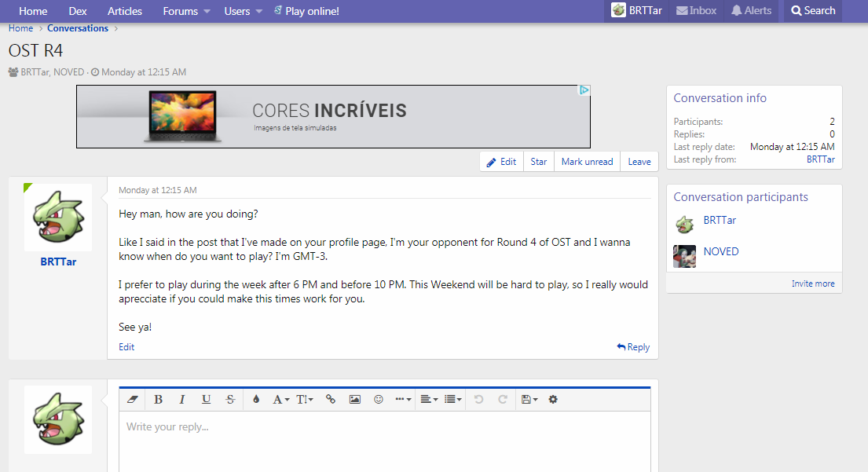Open the Play online! link
This screenshot has height=472, width=868.
pos(306,11)
